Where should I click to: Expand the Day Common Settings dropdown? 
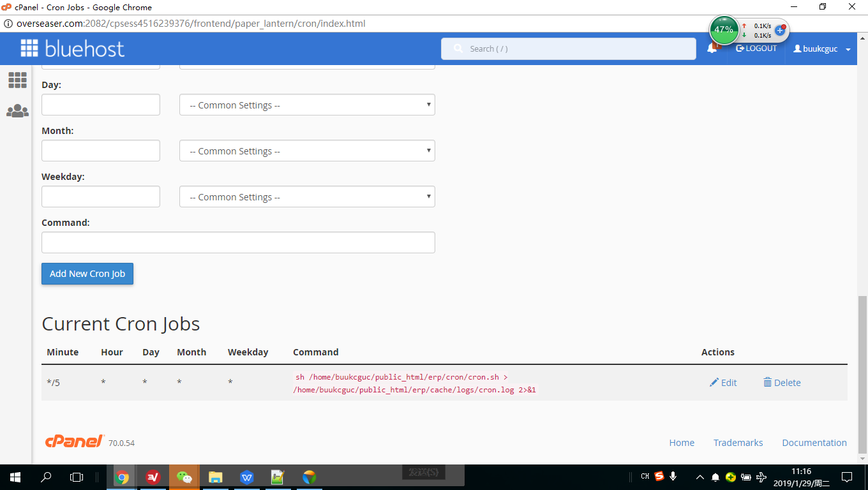(x=307, y=105)
